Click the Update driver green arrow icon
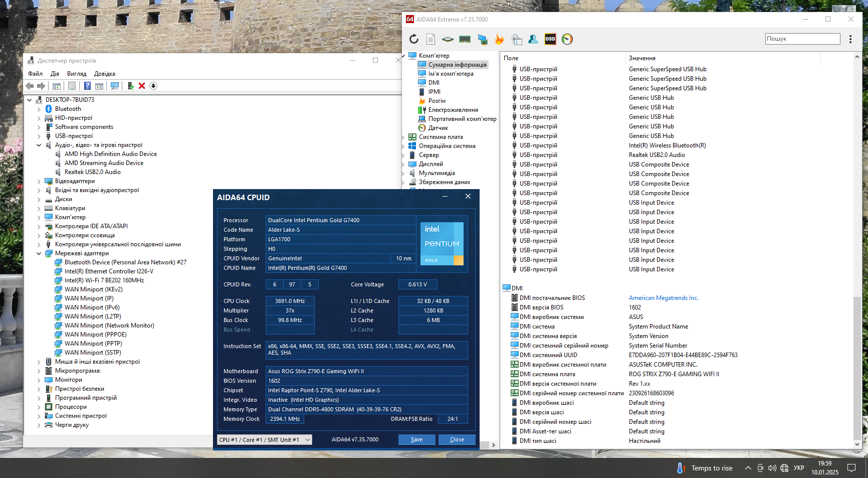 coord(130,86)
